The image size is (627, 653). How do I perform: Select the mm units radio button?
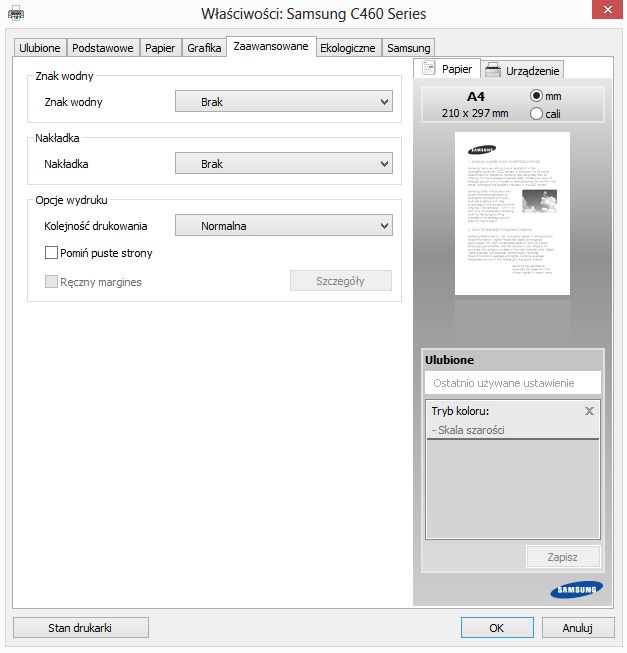point(536,96)
